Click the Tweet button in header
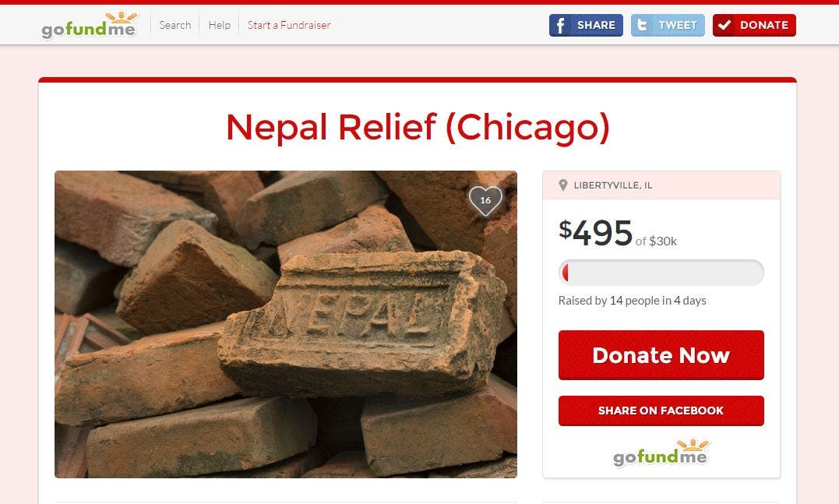 [x=668, y=25]
